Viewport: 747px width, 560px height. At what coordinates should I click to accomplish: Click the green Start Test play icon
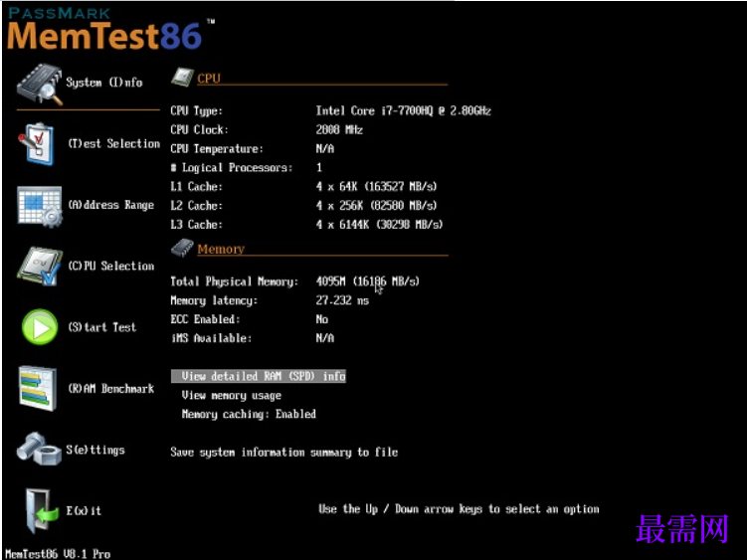(x=40, y=327)
